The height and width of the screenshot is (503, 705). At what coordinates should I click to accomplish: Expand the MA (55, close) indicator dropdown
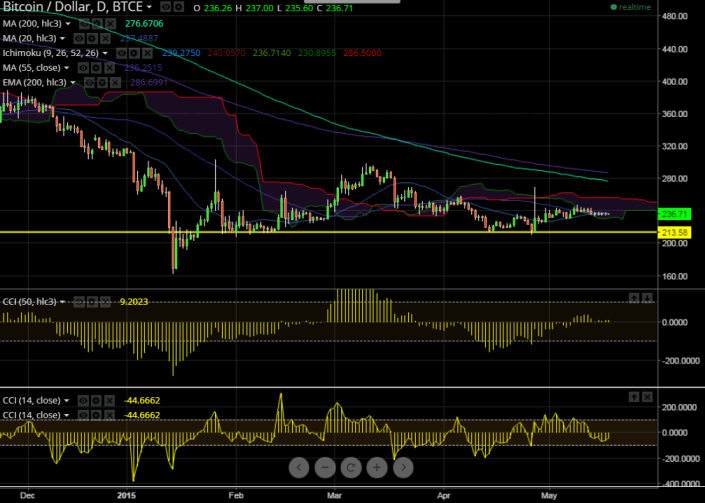click(67, 68)
